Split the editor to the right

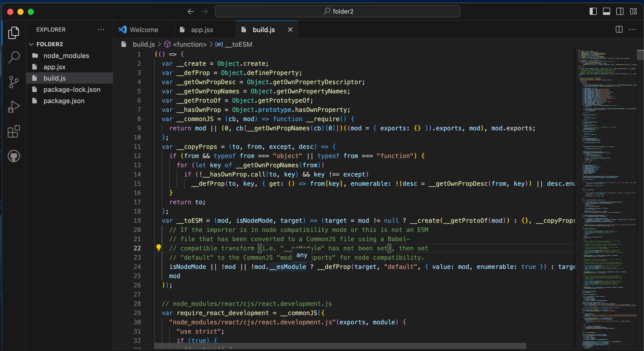(619, 30)
